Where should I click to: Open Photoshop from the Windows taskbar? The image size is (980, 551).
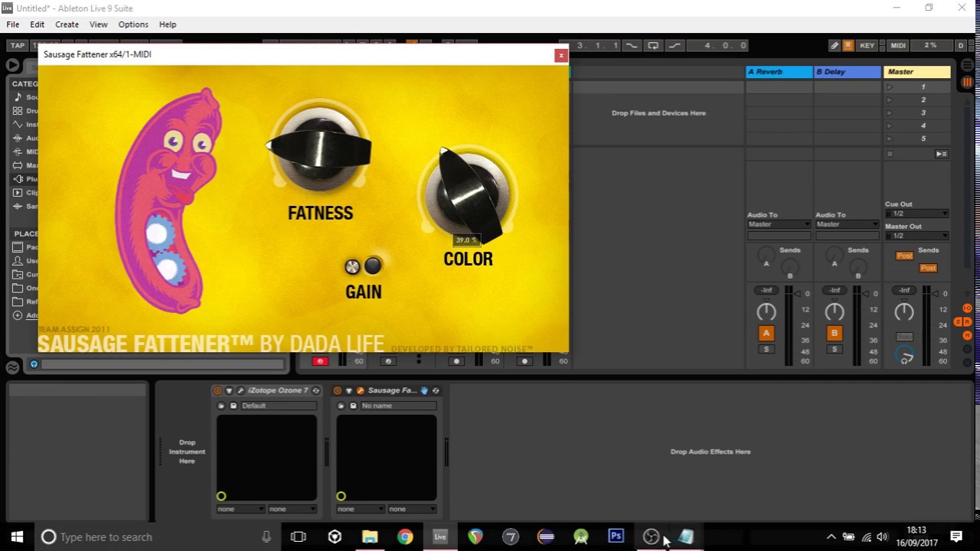pyautogui.click(x=616, y=536)
